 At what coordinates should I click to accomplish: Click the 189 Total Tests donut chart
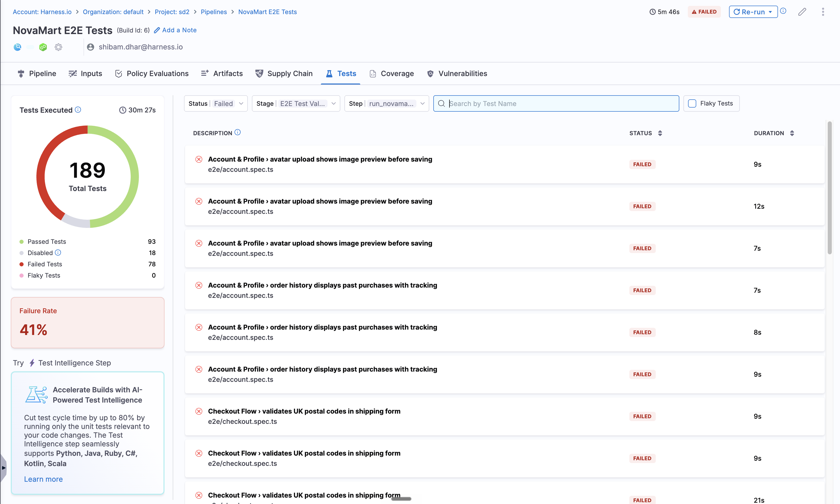click(88, 177)
